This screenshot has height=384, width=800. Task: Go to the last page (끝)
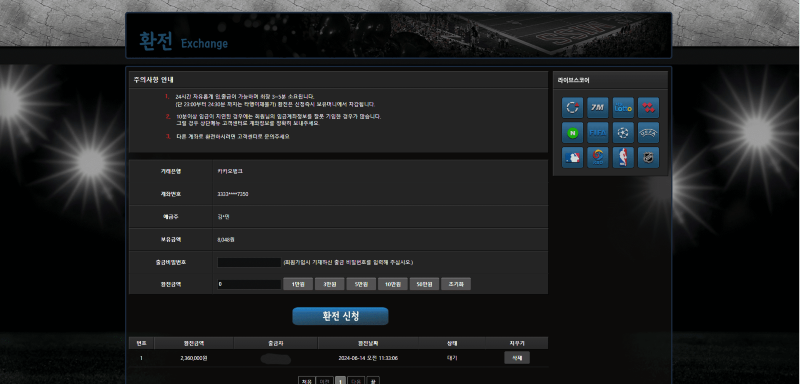coord(373,381)
